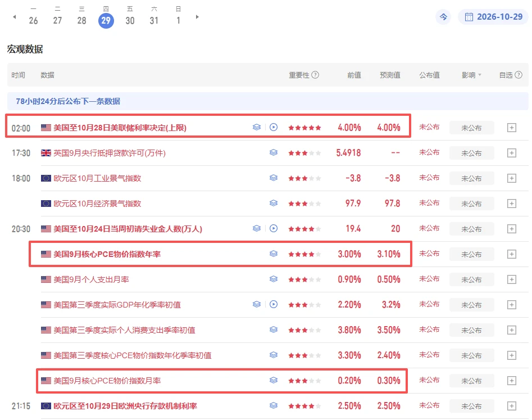The height and width of the screenshot is (420, 532).
Task: Play video for 当周初请失业金人数
Action: pos(274,228)
